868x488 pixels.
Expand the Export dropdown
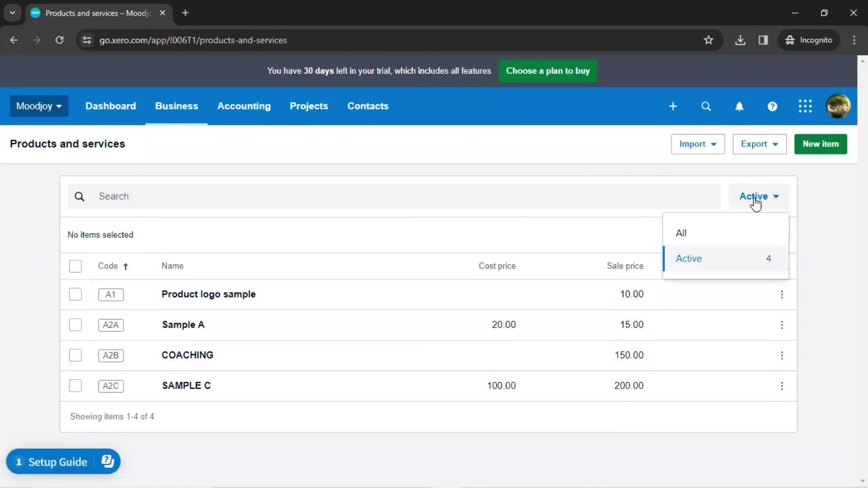759,144
